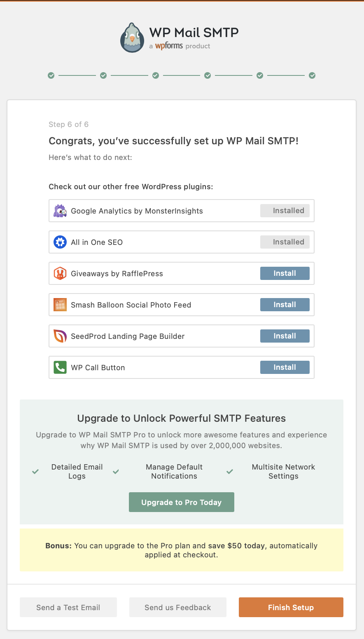This screenshot has width=364, height=639.
Task: Click the WP Call Button phone icon
Action: pos(60,367)
